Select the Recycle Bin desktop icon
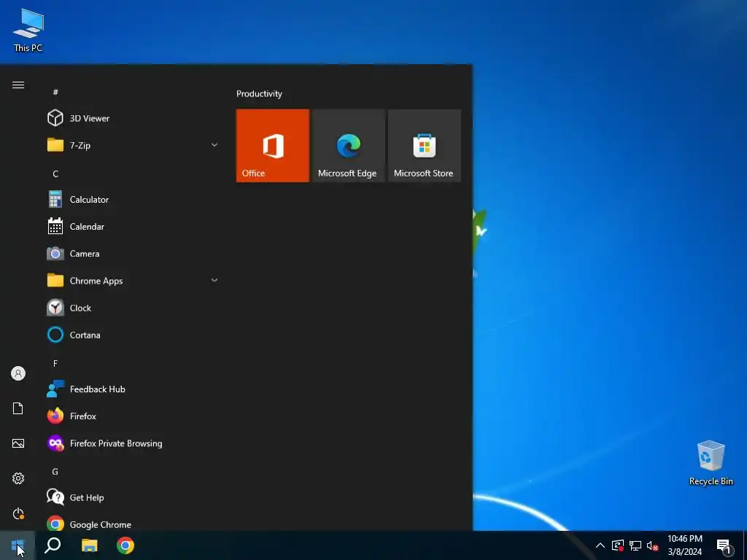 tap(711, 463)
